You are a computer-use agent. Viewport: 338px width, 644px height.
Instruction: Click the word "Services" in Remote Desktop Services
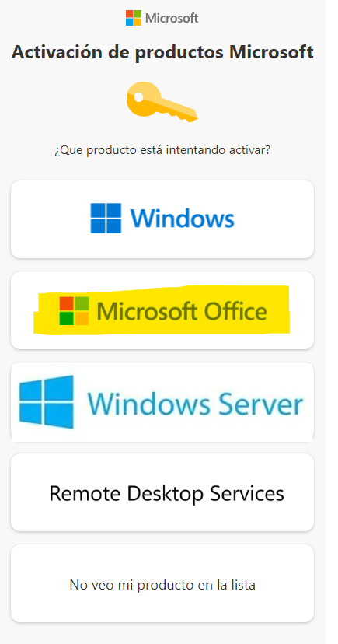[x=247, y=493]
